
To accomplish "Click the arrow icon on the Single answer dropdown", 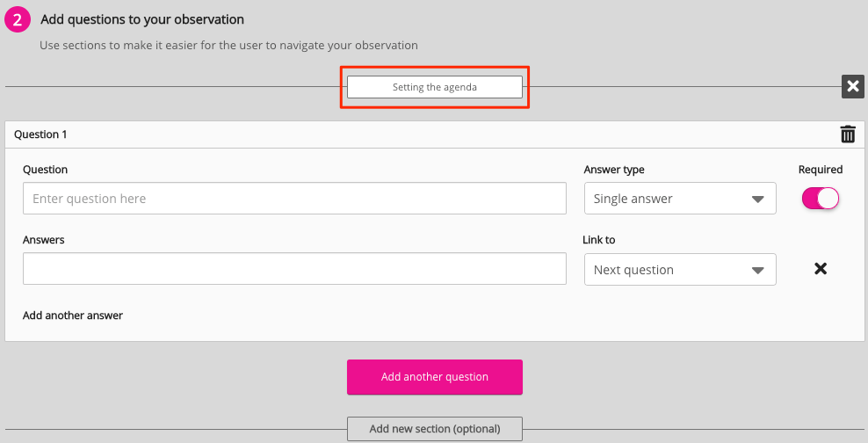I will tap(758, 200).
